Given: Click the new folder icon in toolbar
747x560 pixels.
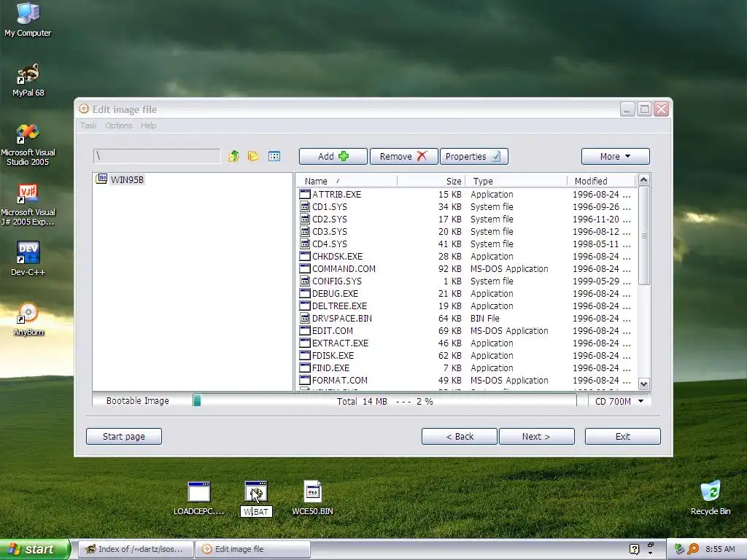Looking at the screenshot, I should [253, 156].
